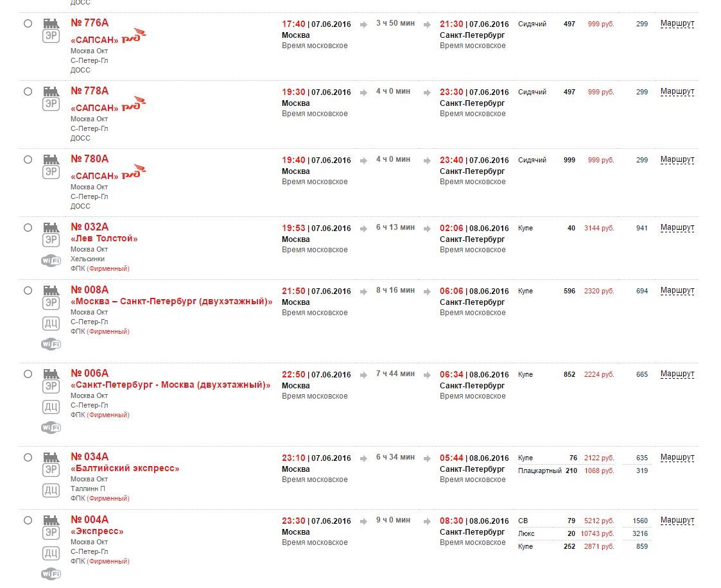The image size is (721, 588).
Task: Select the radio button for train 776А
Action: [28, 24]
